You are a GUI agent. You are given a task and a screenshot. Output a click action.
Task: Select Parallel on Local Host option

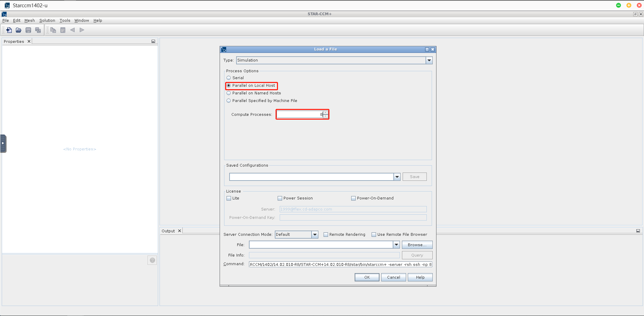[229, 85]
